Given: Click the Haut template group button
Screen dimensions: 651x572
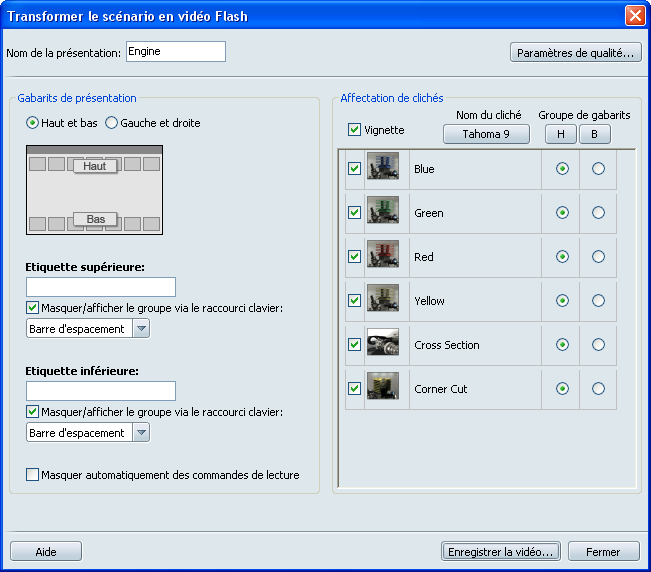Looking at the screenshot, I should pos(95,166).
